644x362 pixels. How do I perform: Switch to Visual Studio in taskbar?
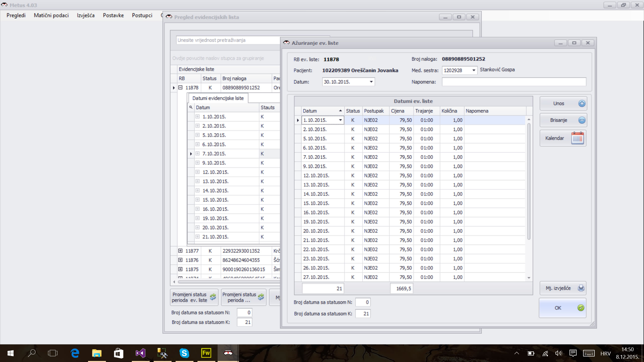(x=140, y=353)
